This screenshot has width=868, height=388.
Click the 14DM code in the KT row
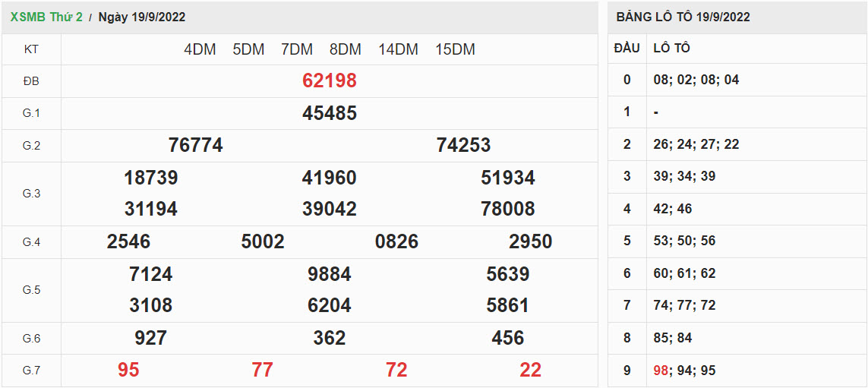click(x=398, y=49)
